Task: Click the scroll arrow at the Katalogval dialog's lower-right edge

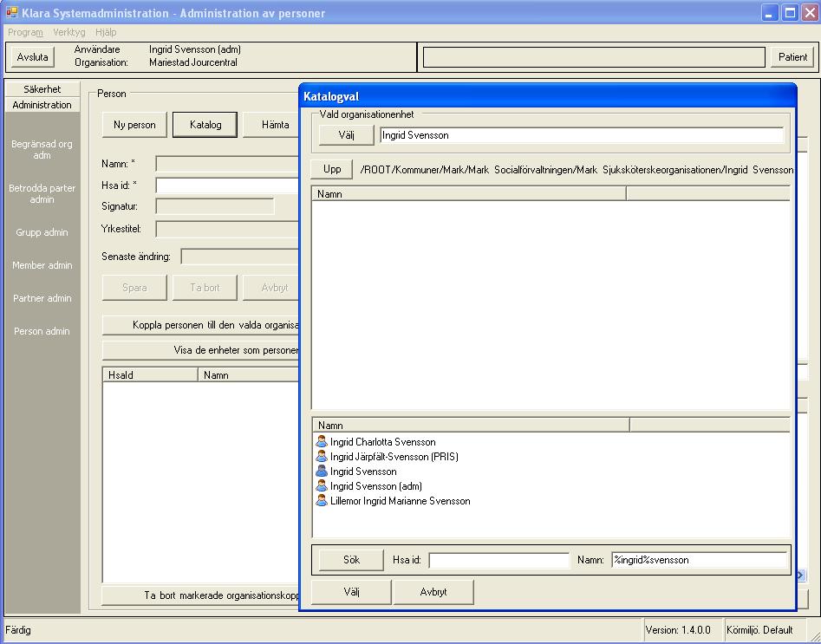Action: click(800, 575)
